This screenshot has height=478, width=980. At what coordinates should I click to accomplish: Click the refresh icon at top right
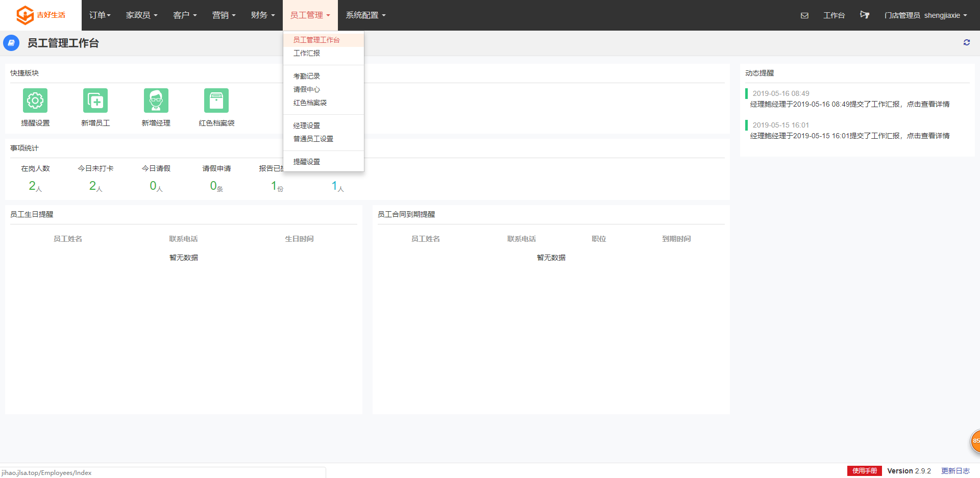967,42
